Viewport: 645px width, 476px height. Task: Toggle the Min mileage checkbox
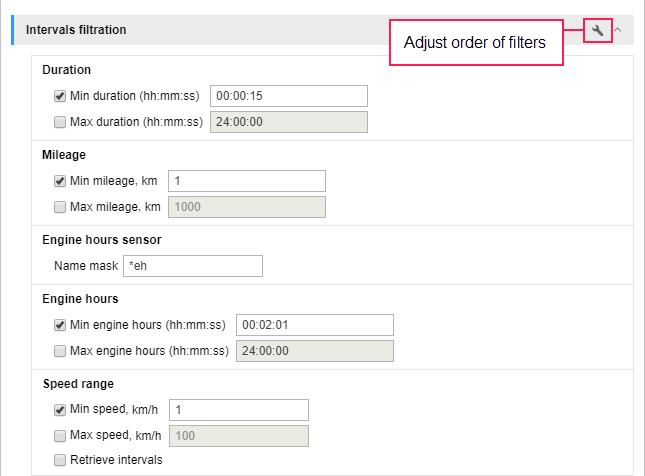(x=60, y=181)
